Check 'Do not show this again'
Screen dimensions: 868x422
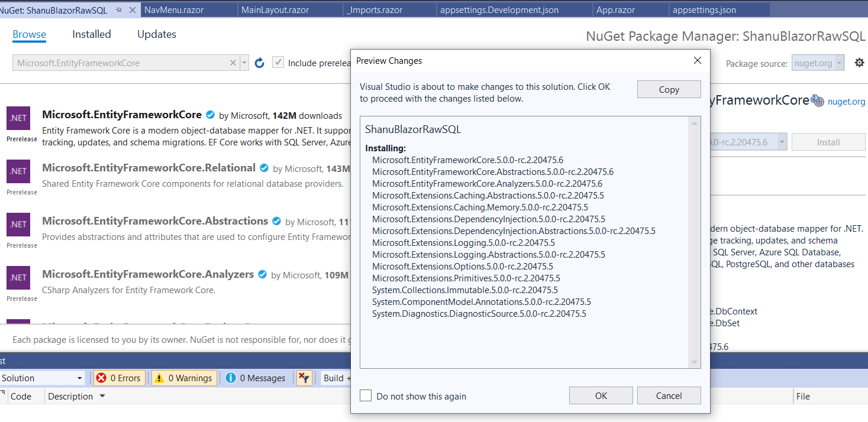tap(366, 396)
